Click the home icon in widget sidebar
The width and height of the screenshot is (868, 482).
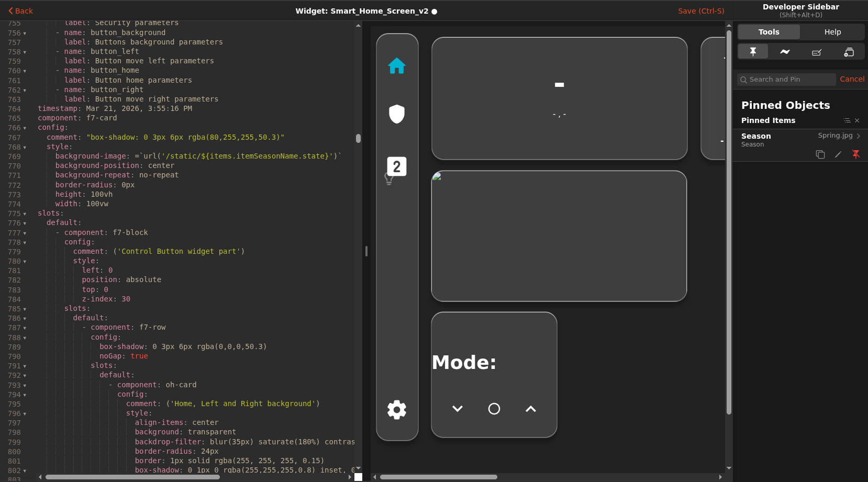[x=396, y=66]
